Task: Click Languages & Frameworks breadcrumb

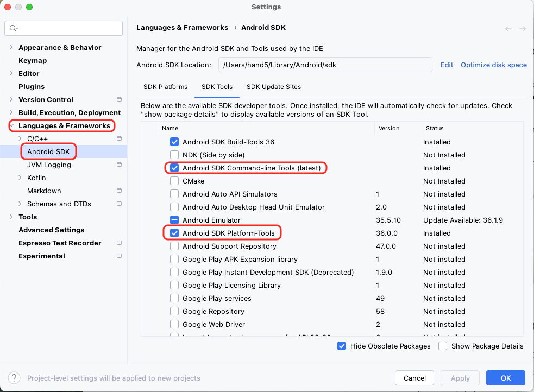Action: pyautogui.click(x=182, y=28)
